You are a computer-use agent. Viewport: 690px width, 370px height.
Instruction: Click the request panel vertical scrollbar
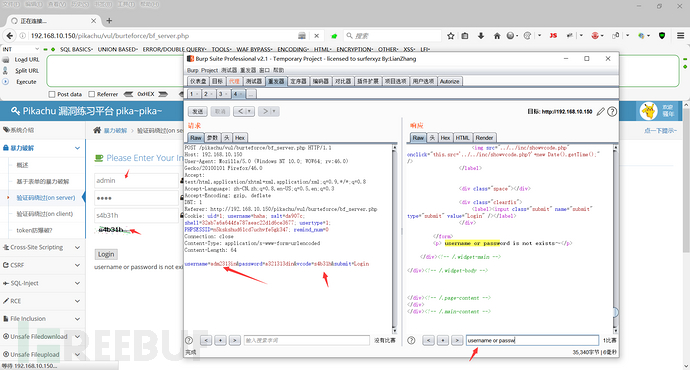point(394,239)
